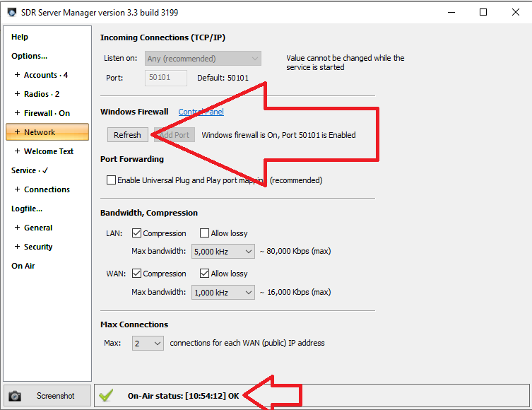Click the Refresh firewall button

coord(127,135)
